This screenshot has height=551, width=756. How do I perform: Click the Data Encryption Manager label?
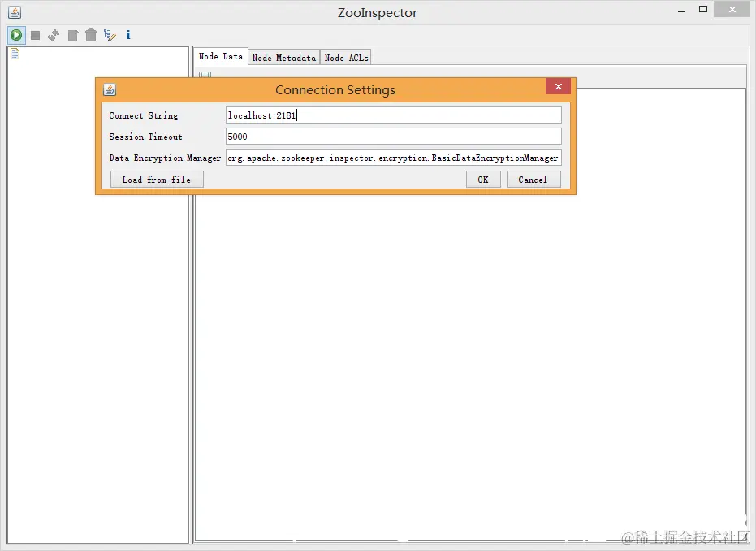click(x=165, y=158)
